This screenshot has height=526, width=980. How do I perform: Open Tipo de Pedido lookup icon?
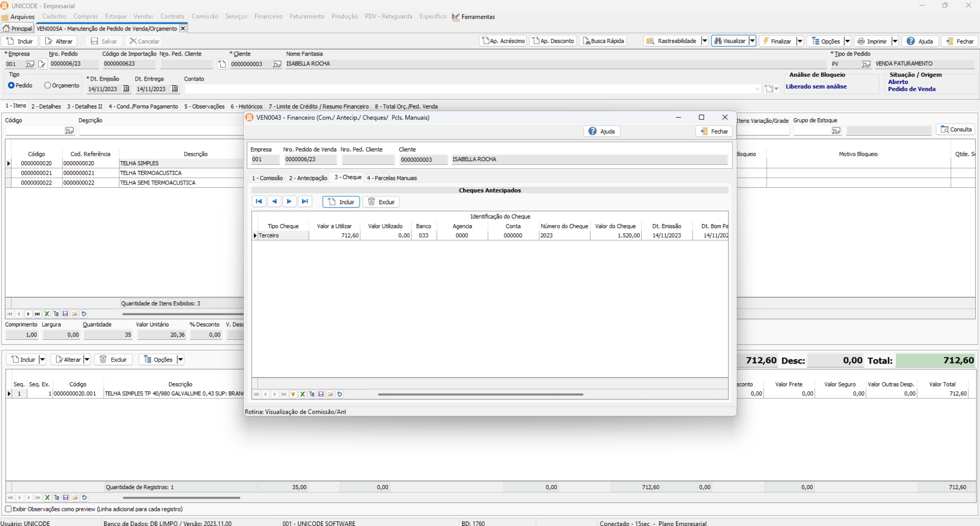[866, 64]
